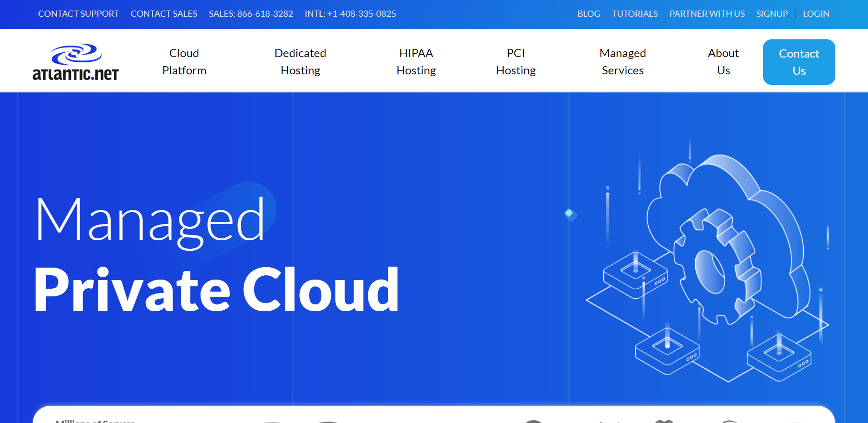Visit the Blog link
Viewport: 868px width, 423px height.
click(588, 14)
